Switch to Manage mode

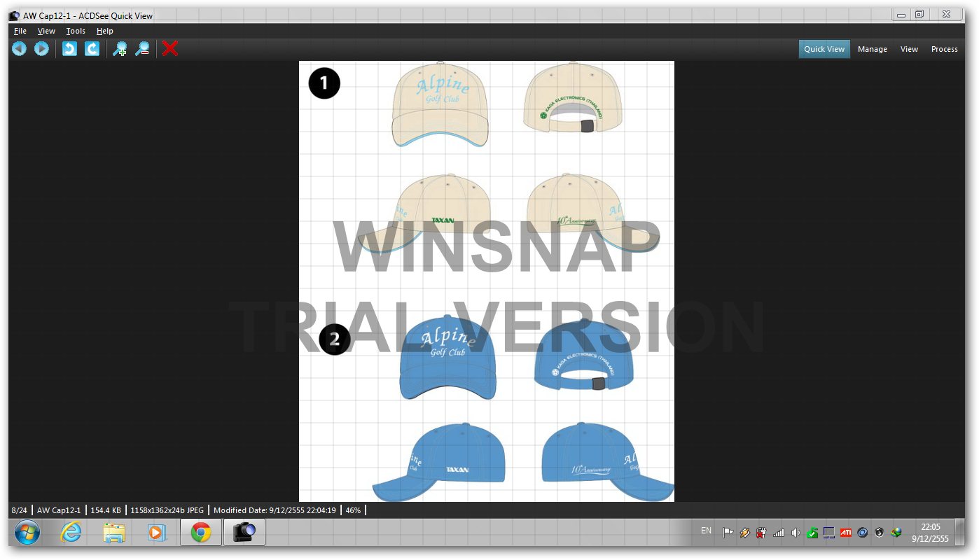pyautogui.click(x=873, y=49)
